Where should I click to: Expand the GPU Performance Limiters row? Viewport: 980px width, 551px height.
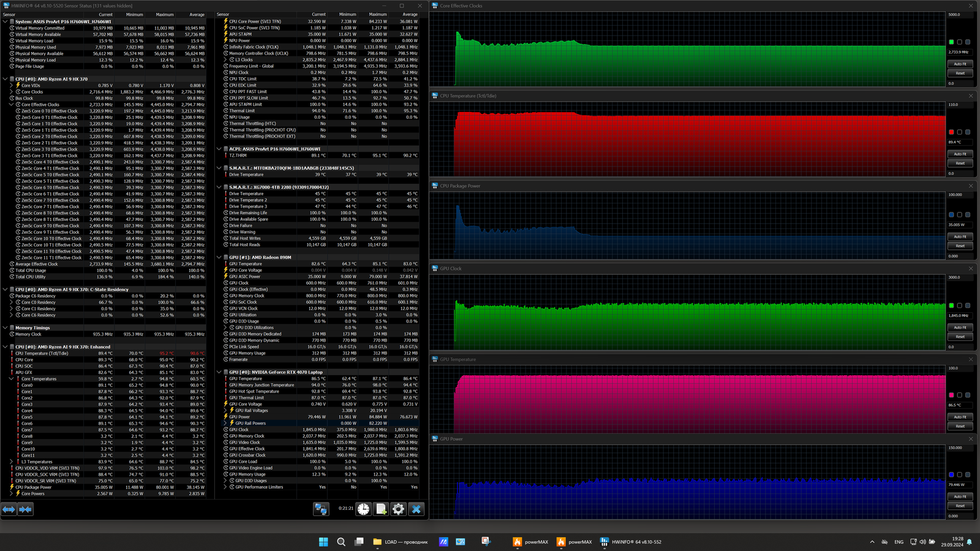click(225, 487)
